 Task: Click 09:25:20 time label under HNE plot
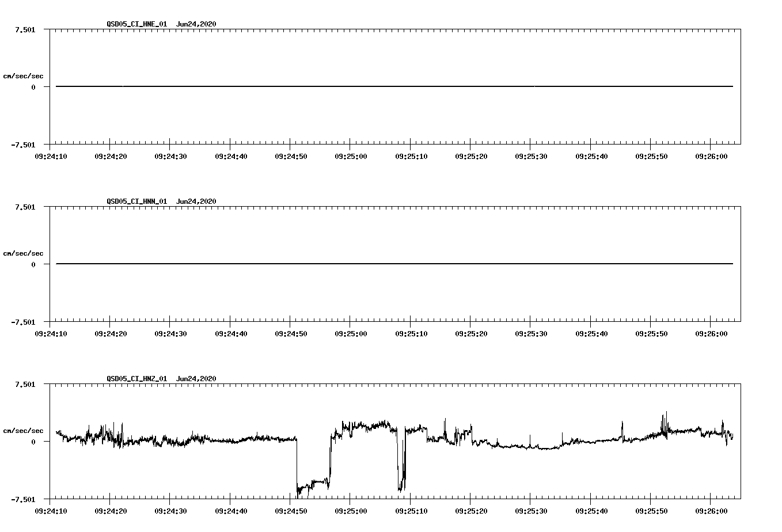tap(471, 156)
